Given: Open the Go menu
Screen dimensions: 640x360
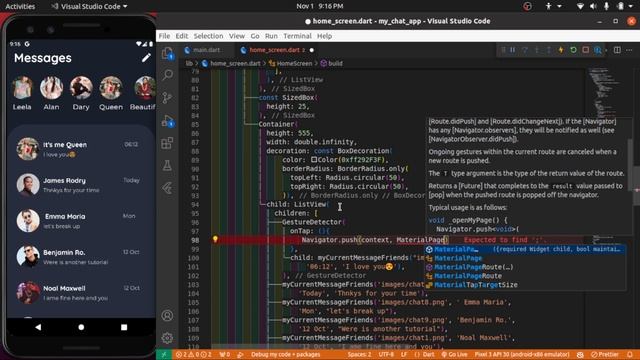Looking at the screenshot, I should pyautogui.click(x=255, y=36).
